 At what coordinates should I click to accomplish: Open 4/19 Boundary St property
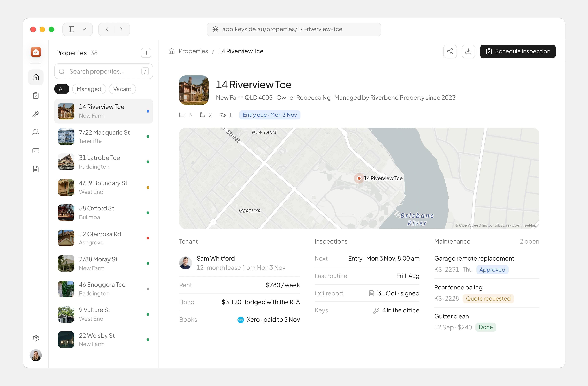(104, 188)
